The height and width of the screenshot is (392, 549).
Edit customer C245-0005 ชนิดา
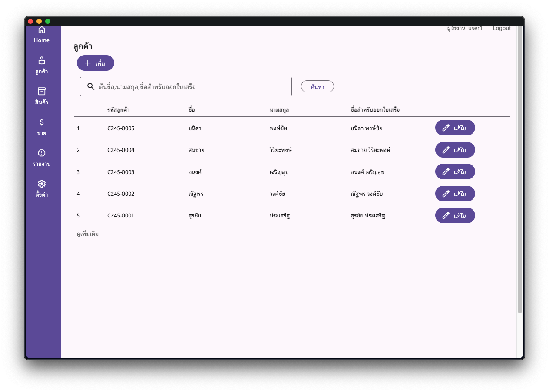pos(455,128)
